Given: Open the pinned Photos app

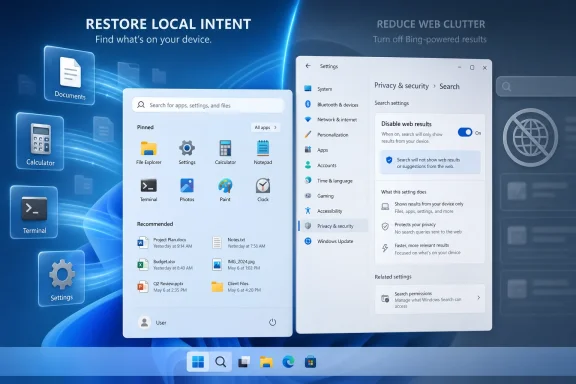Looking at the screenshot, I should coord(187,190).
